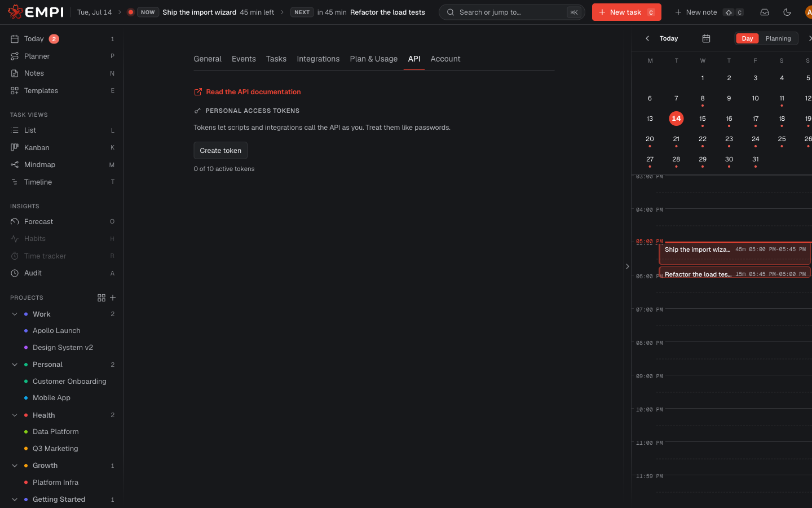Open the Events settings tab

coord(244,59)
